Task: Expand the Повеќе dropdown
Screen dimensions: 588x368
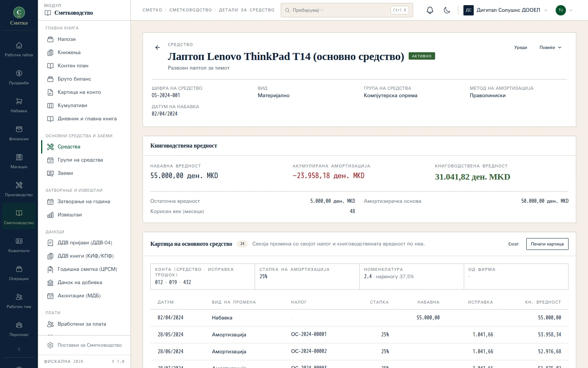Action: [551, 47]
